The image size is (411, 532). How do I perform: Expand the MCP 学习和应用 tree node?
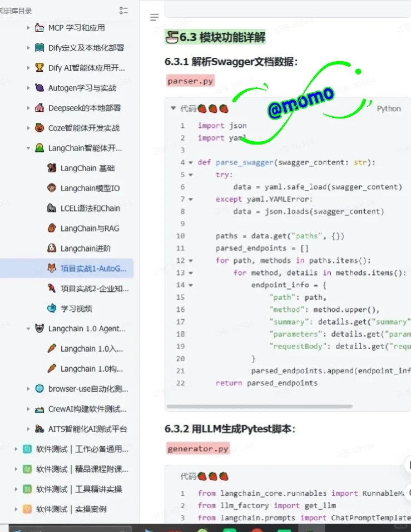click(x=28, y=28)
